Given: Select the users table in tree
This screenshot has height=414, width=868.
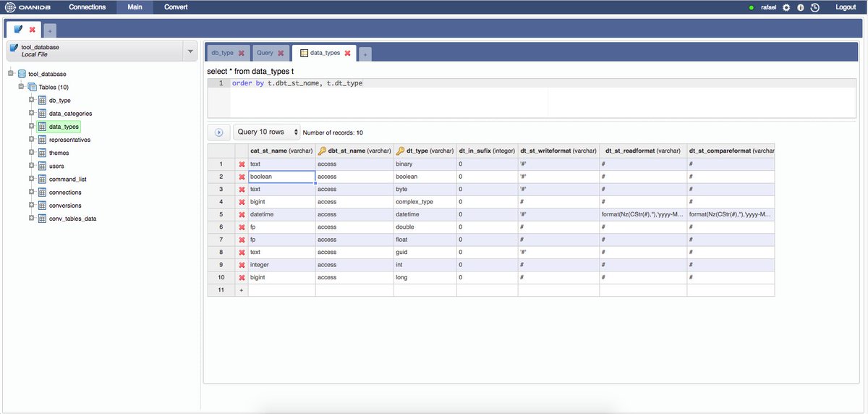Looking at the screenshot, I should pyautogui.click(x=56, y=166).
